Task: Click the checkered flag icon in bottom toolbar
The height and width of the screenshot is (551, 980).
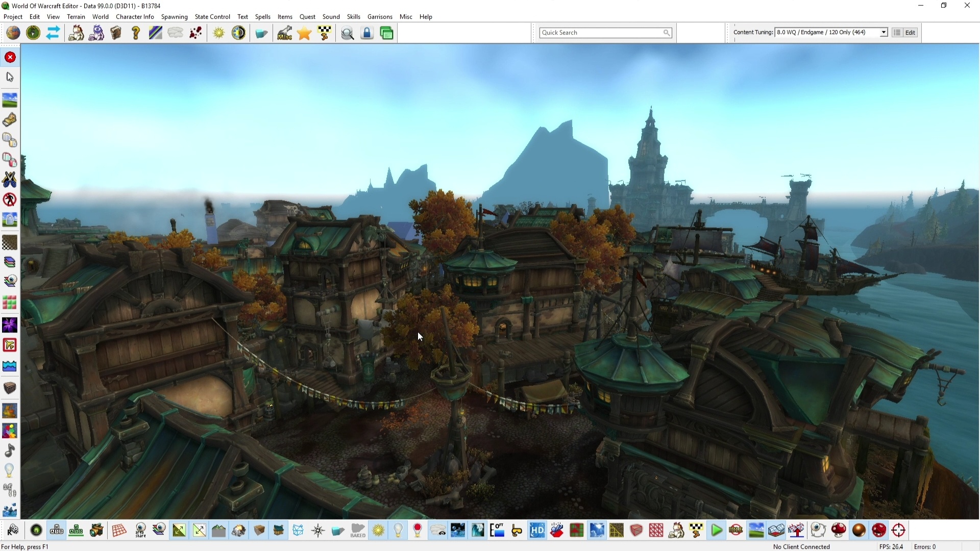Action: coord(696,531)
